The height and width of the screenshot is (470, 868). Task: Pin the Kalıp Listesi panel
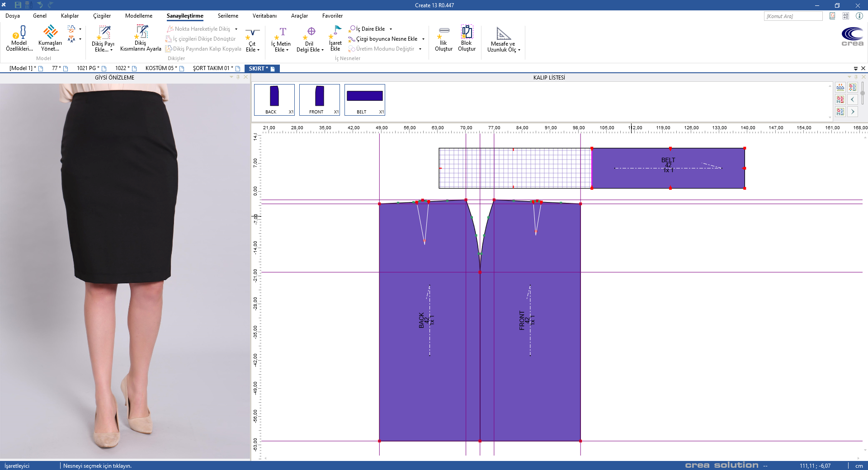pyautogui.click(x=856, y=77)
